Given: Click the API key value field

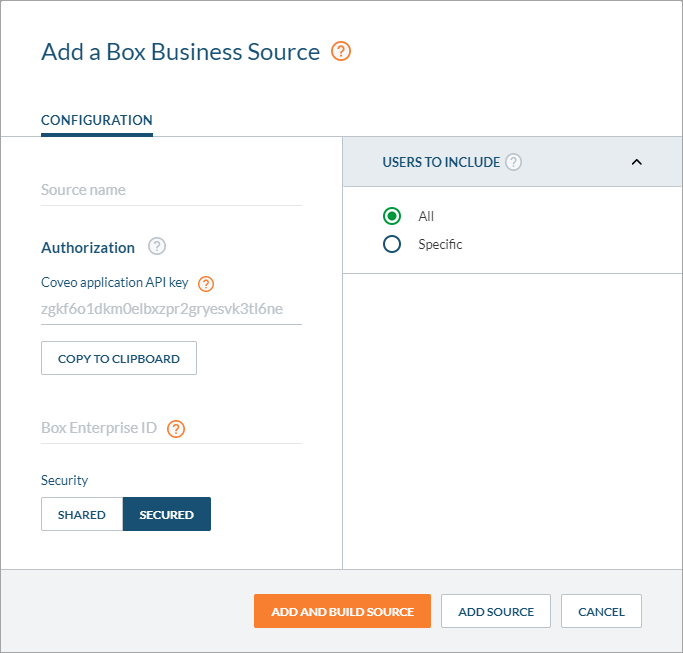Looking at the screenshot, I should pyautogui.click(x=171, y=309).
